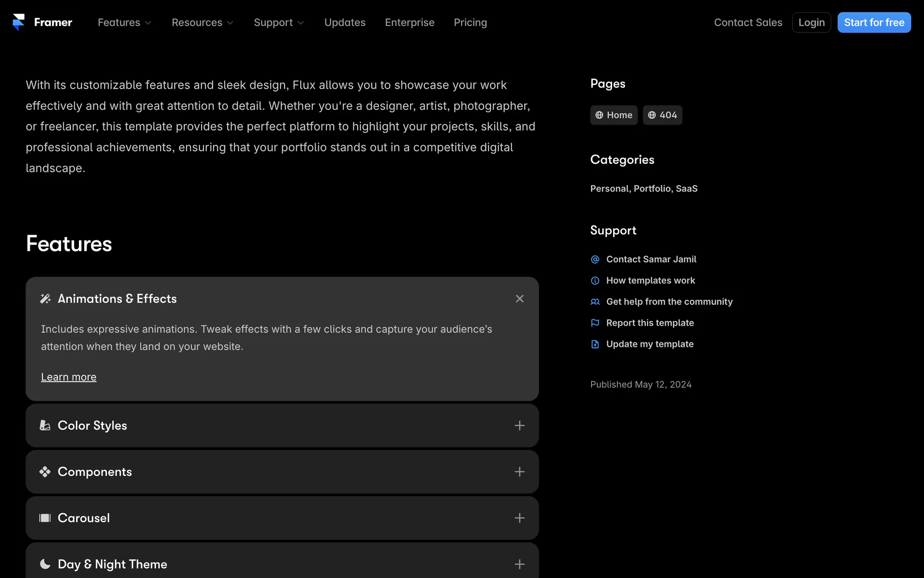Open the Features dropdown in navbar
924x578 pixels.
[x=124, y=23]
